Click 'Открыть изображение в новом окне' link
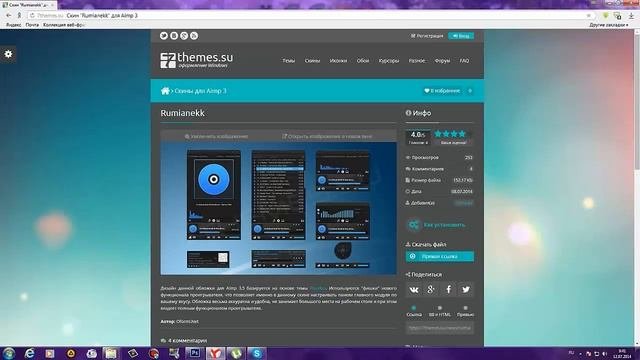The width and height of the screenshot is (640, 360). (x=327, y=136)
